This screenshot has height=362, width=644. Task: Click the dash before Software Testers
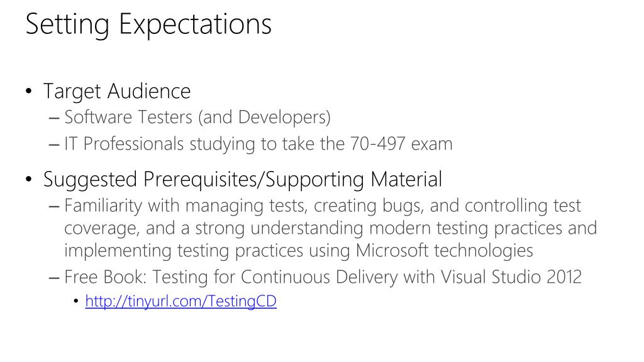click(54, 118)
